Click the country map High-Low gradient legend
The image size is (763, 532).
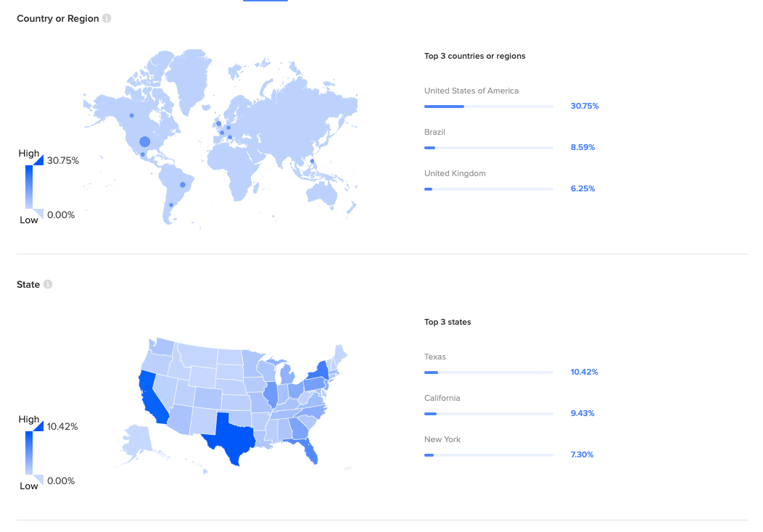coord(29,186)
